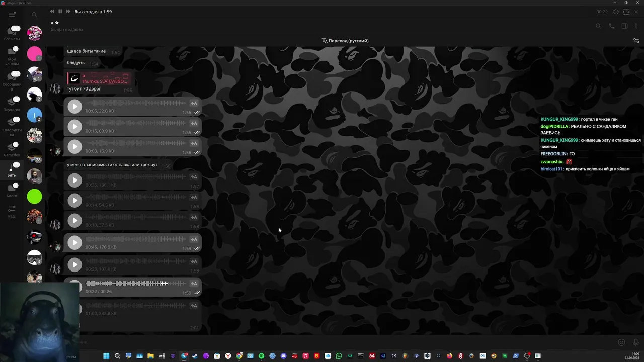Start a voice call with contact
This screenshot has height=362, width=644.
pos(612,26)
